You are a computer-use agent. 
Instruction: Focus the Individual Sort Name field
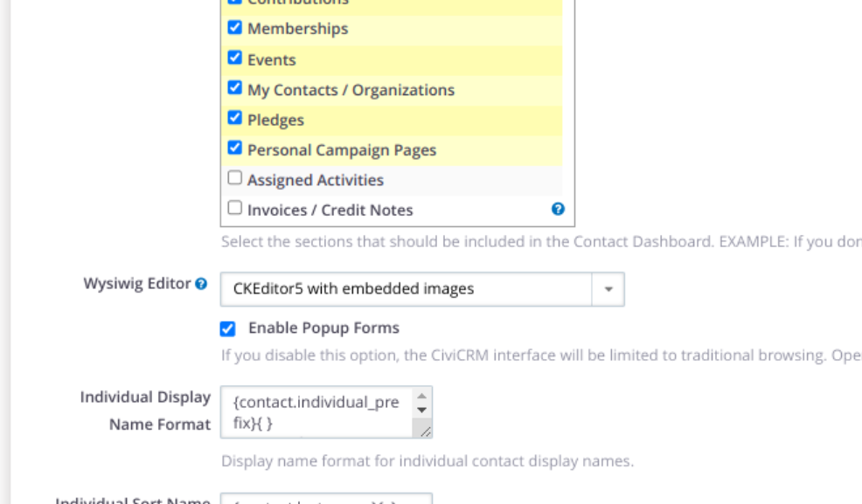[325, 500]
